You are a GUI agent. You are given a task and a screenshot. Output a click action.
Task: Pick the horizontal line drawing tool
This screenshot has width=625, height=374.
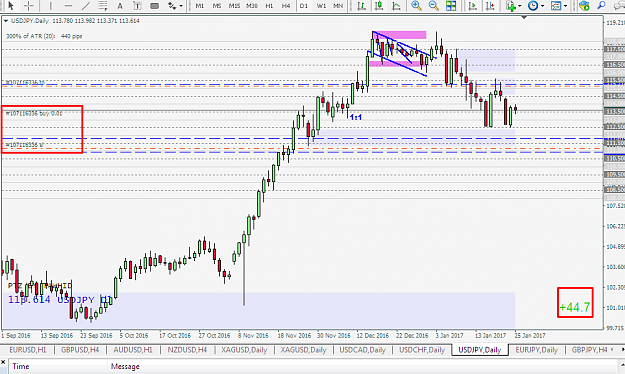point(68,5)
